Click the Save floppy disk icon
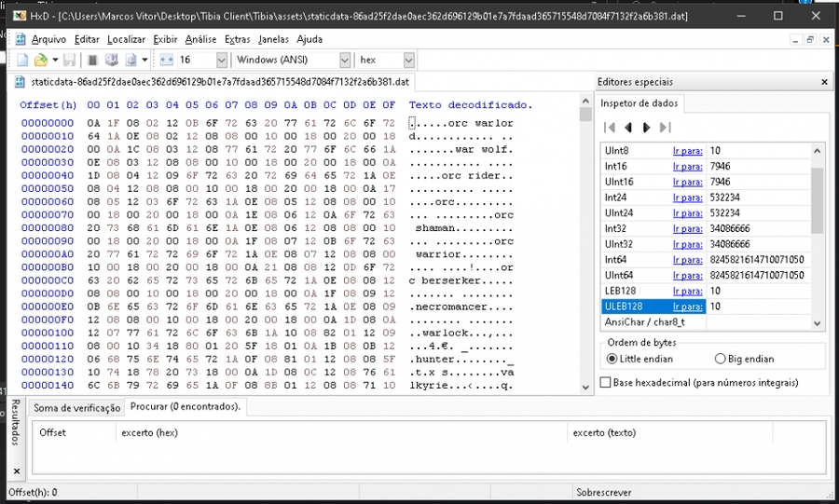Viewport: 839px width, 504px height. coord(70,60)
